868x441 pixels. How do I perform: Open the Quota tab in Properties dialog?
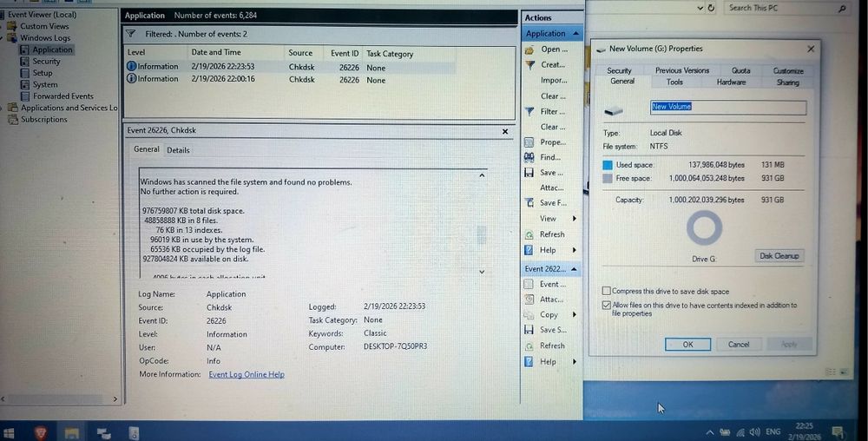(x=740, y=70)
